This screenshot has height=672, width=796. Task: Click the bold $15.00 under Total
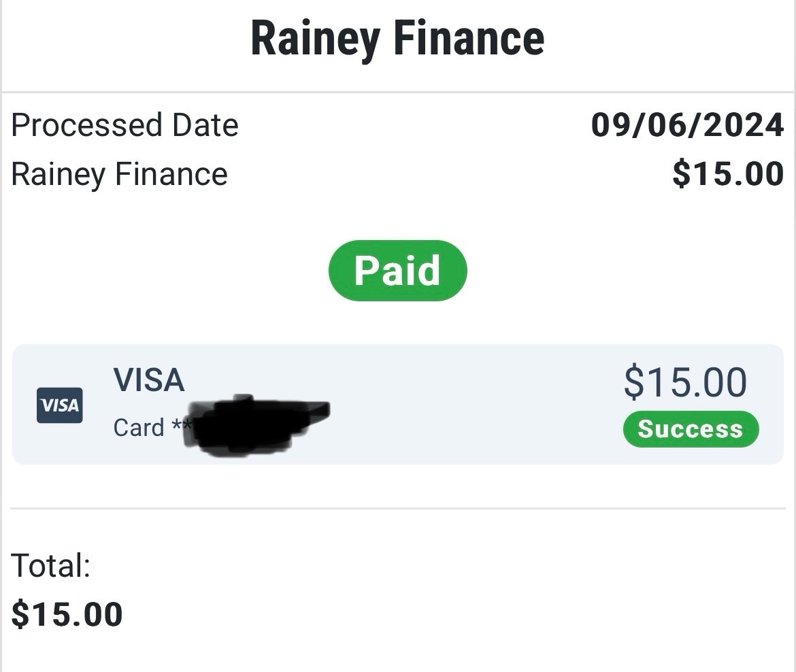click(x=67, y=614)
